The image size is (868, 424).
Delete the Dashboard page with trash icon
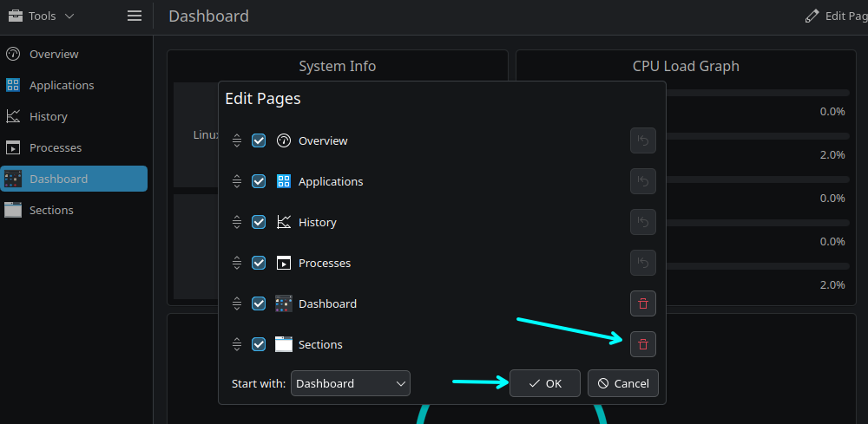click(642, 303)
